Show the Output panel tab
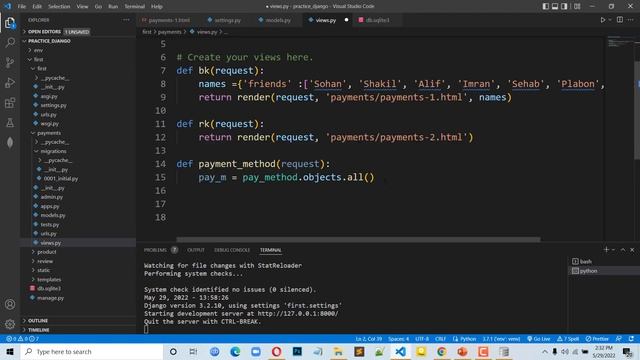This screenshot has height=360, width=640. pyautogui.click(x=196, y=250)
